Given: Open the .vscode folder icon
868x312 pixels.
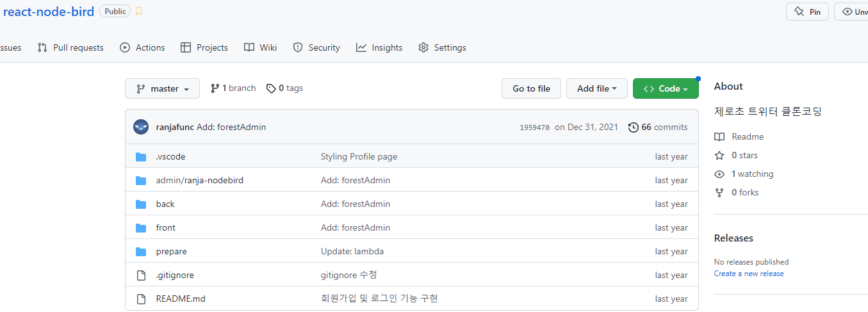Looking at the screenshot, I should click(141, 157).
